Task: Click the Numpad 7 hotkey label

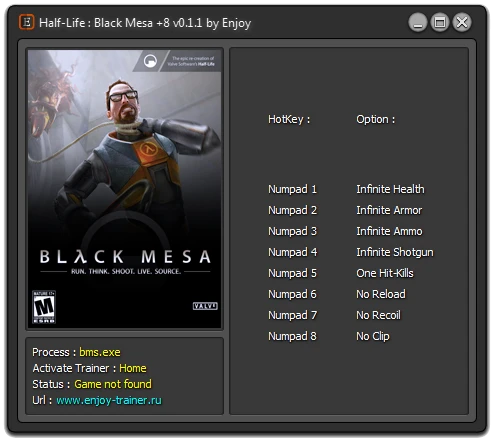Action: [292, 315]
